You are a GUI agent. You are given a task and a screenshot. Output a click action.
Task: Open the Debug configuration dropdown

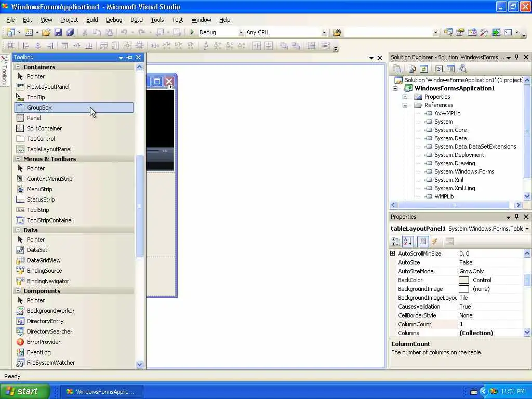241,33
